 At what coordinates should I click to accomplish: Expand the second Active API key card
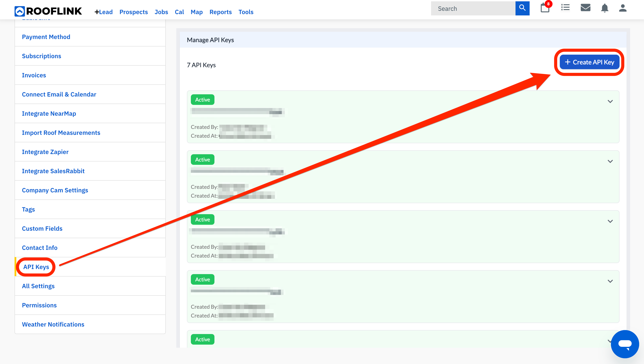coord(610,162)
